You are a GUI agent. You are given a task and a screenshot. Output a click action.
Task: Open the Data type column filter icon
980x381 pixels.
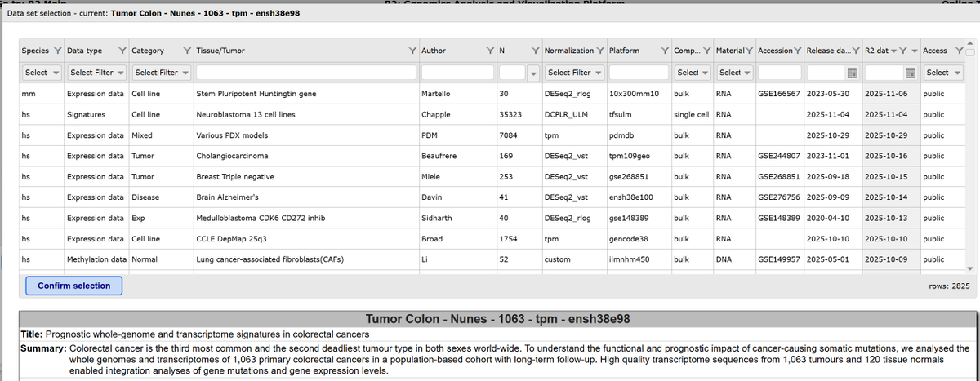[122, 51]
